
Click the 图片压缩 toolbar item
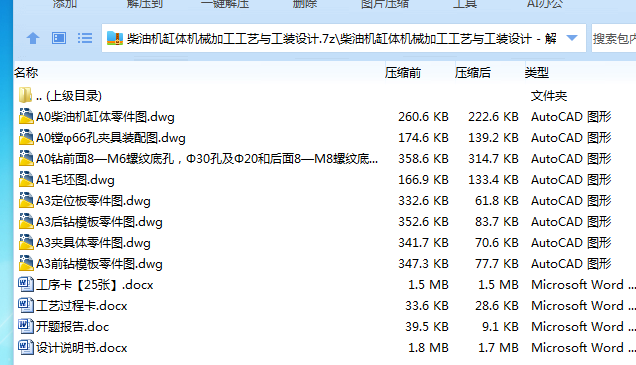pos(385,4)
